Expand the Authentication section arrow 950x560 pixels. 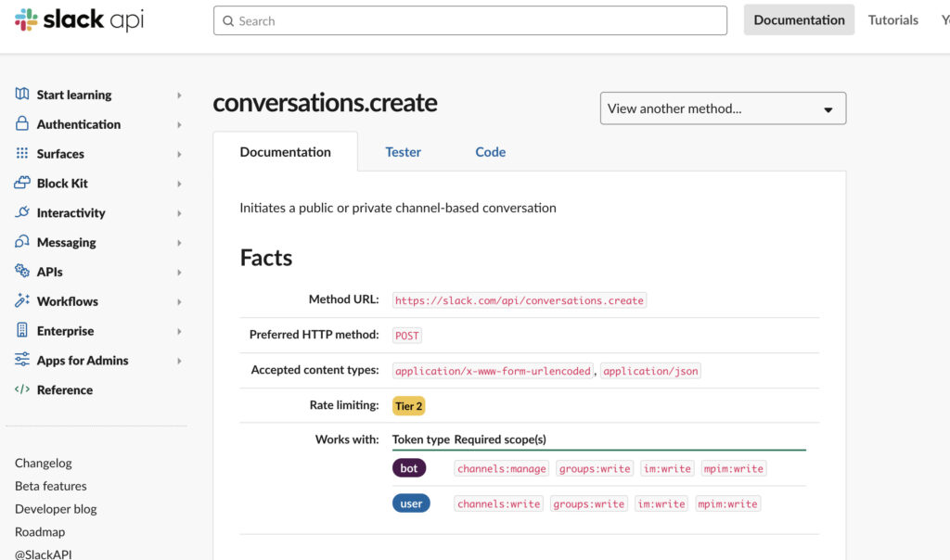click(x=179, y=125)
